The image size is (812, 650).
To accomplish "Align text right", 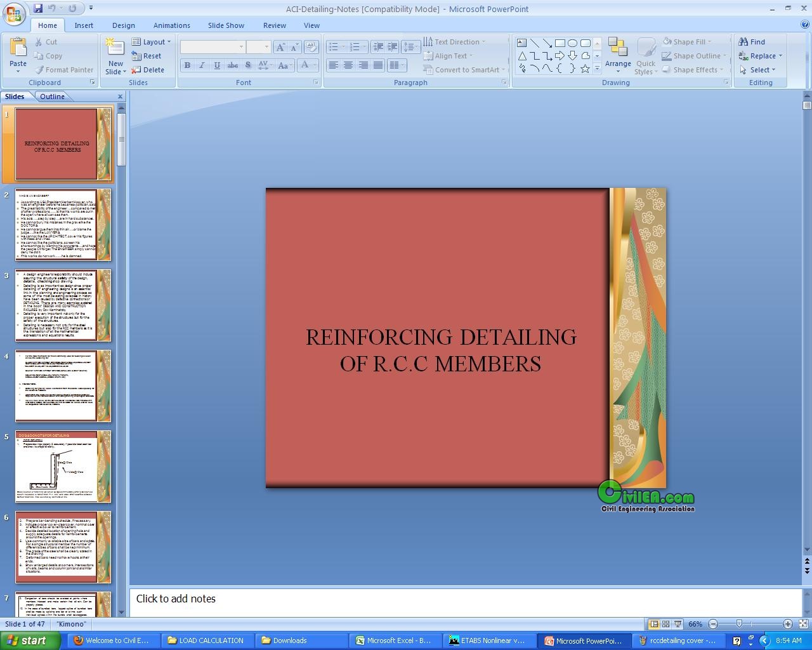I will tap(363, 65).
